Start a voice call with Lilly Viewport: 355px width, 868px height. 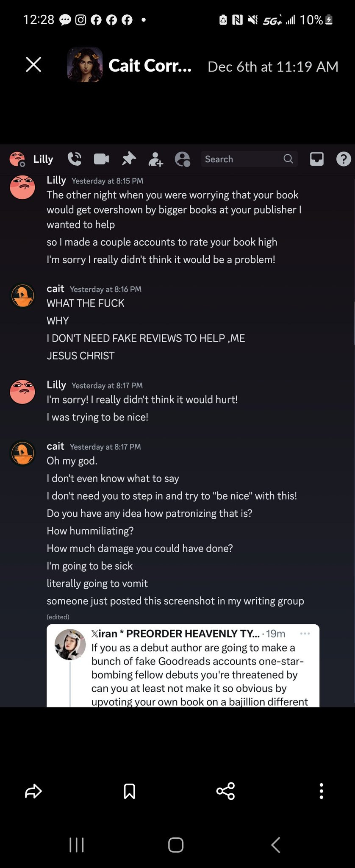[75, 159]
